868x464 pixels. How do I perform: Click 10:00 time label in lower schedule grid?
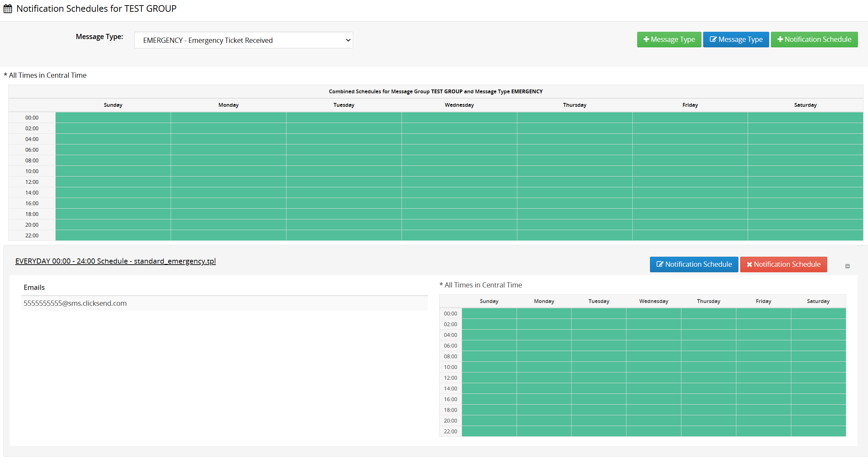click(x=450, y=367)
